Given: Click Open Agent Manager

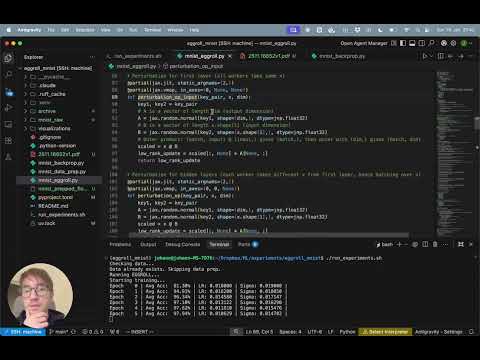Looking at the screenshot, I should (364, 43).
